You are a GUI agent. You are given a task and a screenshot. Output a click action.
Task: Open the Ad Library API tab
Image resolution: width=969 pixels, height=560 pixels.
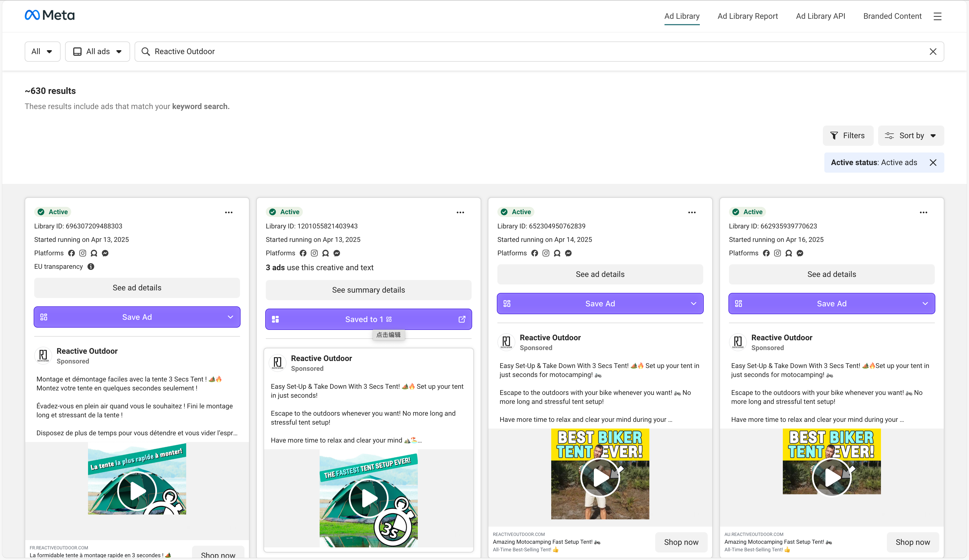[x=820, y=16]
